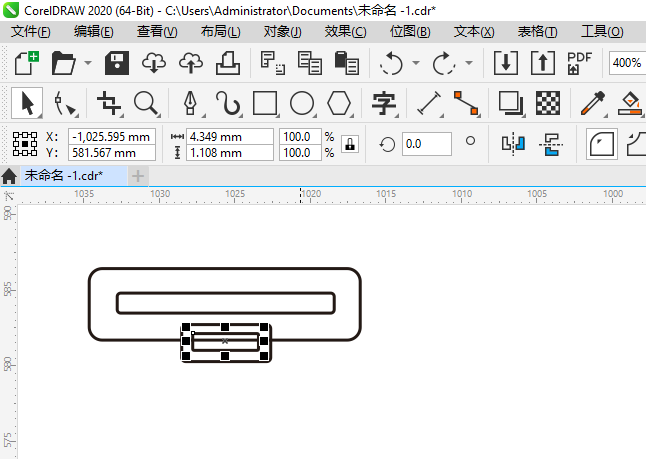646x459 pixels.
Task: Click the Print icon
Action: coord(228,63)
